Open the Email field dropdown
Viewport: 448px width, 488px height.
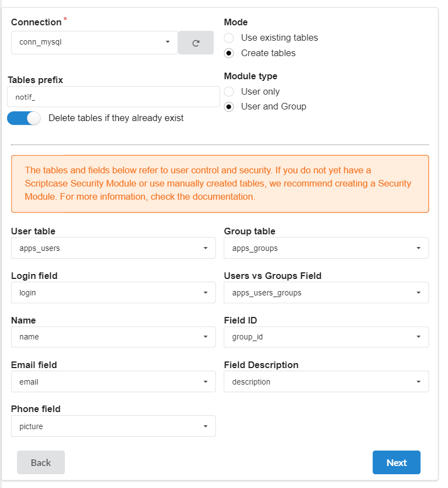pos(113,381)
